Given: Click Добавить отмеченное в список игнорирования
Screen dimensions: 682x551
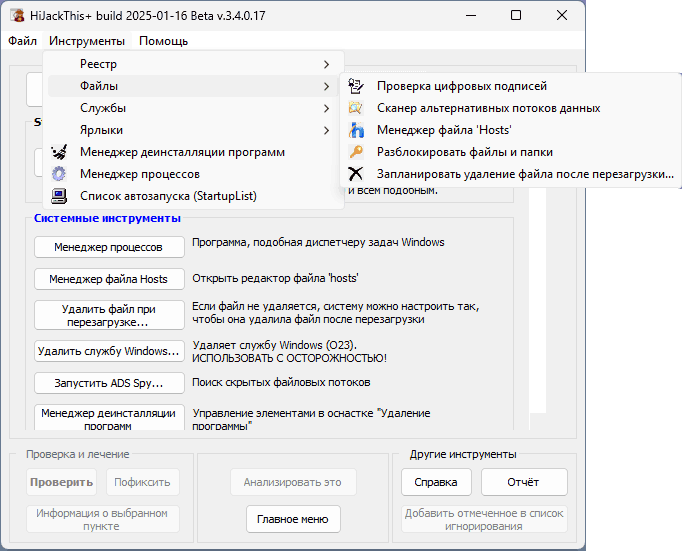Looking at the screenshot, I should [x=484, y=519].
